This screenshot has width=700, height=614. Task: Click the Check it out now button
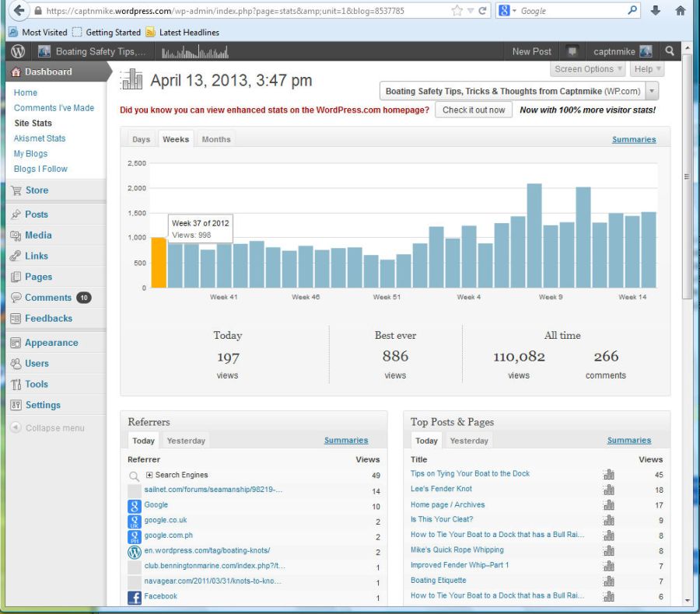coord(474,110)
